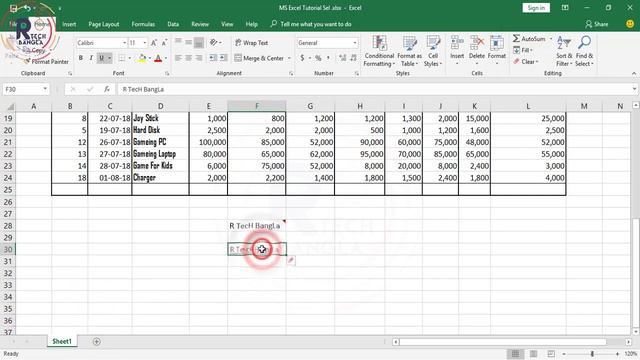
Task: Apply comma style
Action: click(x=328, y=58)
